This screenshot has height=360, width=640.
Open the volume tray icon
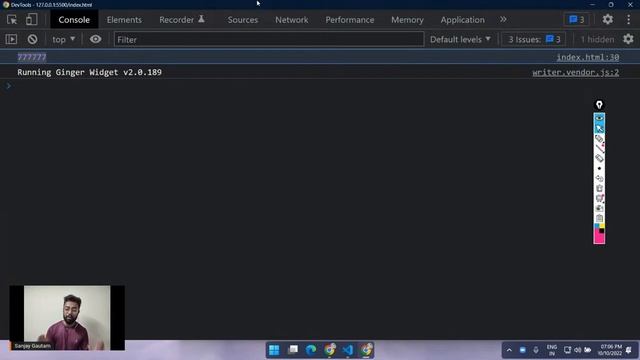[x=577, y=350]
